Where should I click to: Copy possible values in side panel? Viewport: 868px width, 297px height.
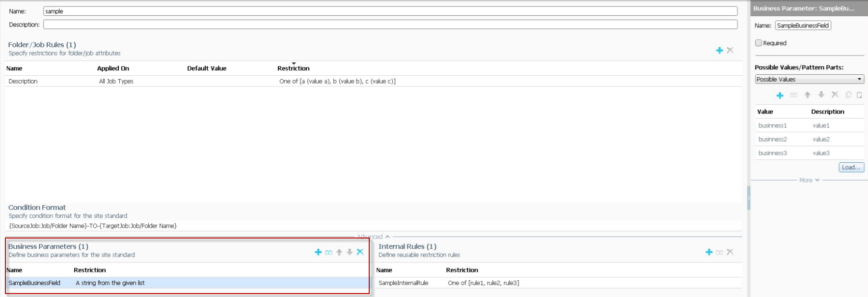coord(848,95)
